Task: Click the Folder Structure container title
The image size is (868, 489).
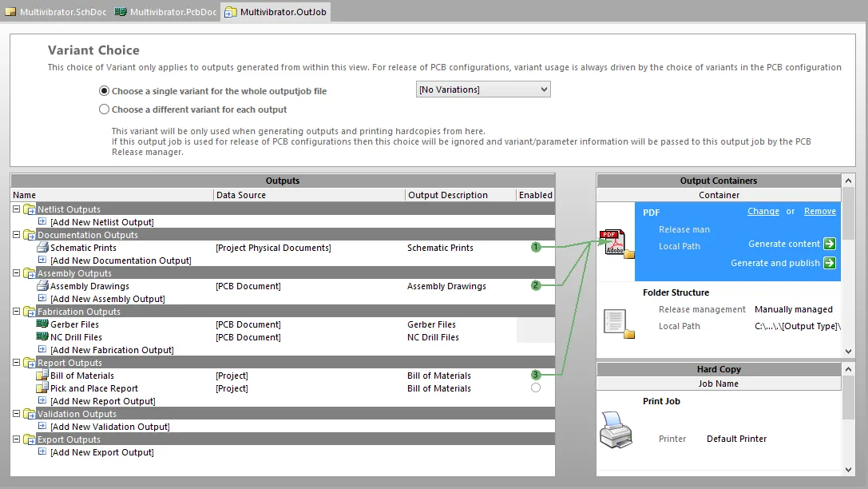Action: pyautogui.click(x=676, y=292)
